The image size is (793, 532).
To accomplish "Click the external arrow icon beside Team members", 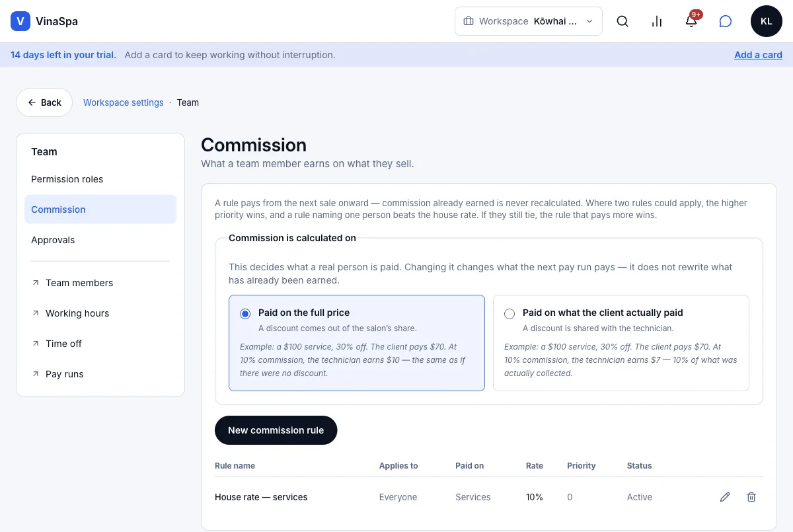I will pos(36,283).
